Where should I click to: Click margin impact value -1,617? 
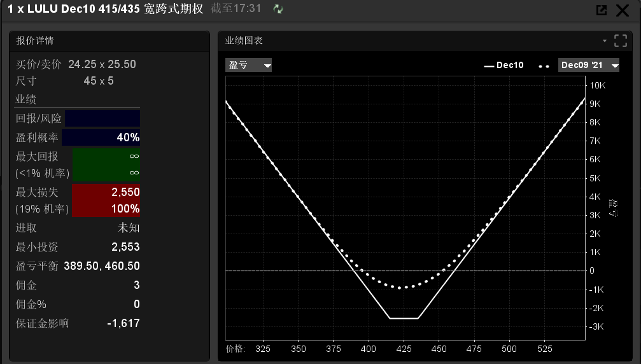[x=123, y=323]
